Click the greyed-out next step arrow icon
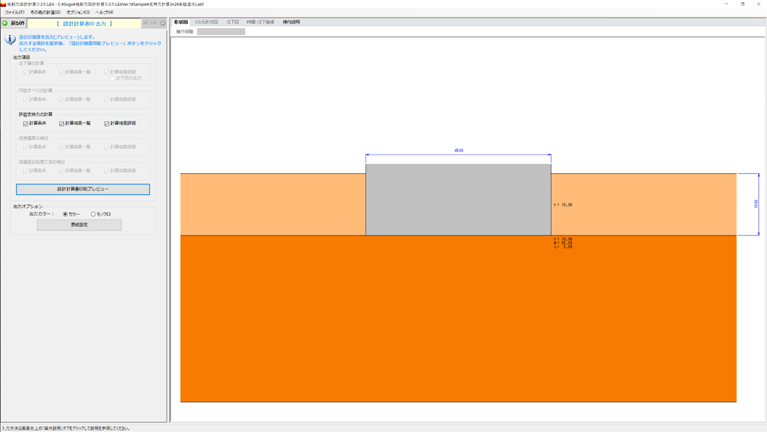767x432 pixels. coord(163,23)
